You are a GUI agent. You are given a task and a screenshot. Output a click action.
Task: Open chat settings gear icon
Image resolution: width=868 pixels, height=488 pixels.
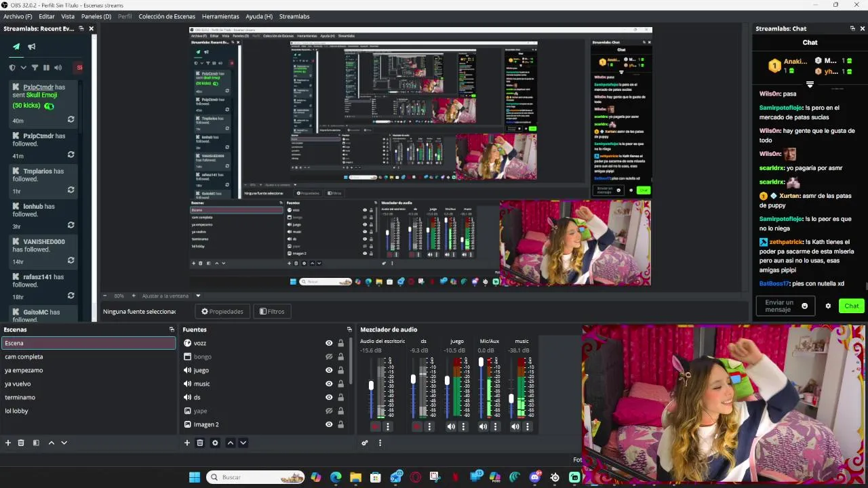[x=828, y=306]
